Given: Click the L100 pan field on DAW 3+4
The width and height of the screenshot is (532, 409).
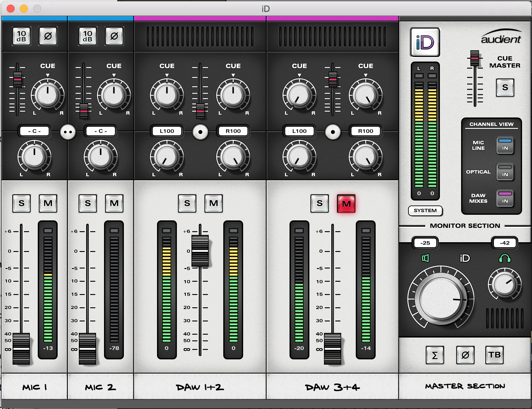Looking at the screenshot, I should [x=299, y=131].
